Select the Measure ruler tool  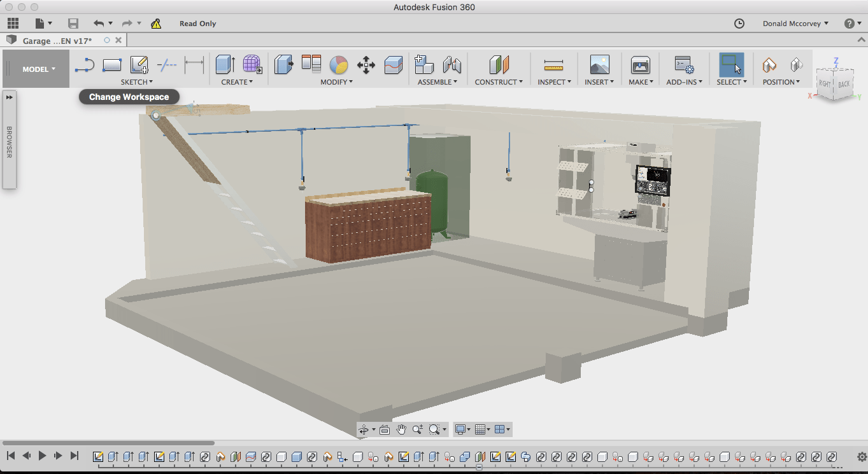(553, 65)
